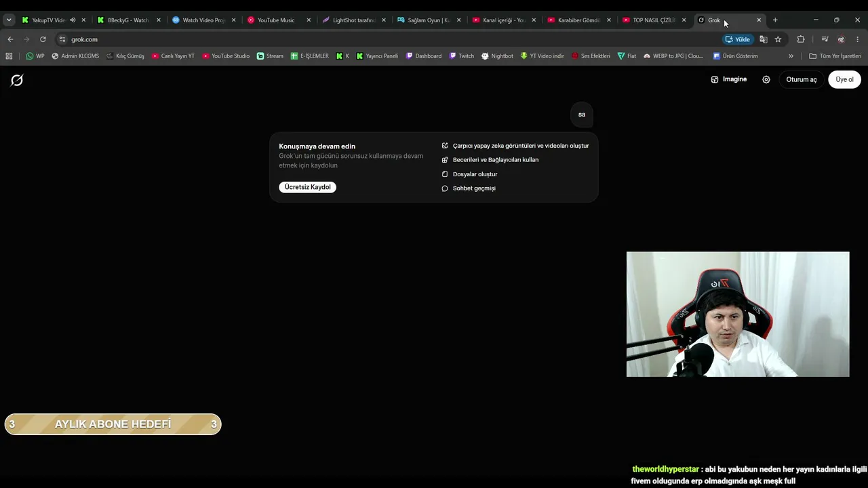The image size is (868, 488).
Task: Switch to the Kanal içeriği tab
Action: point(504,20)
